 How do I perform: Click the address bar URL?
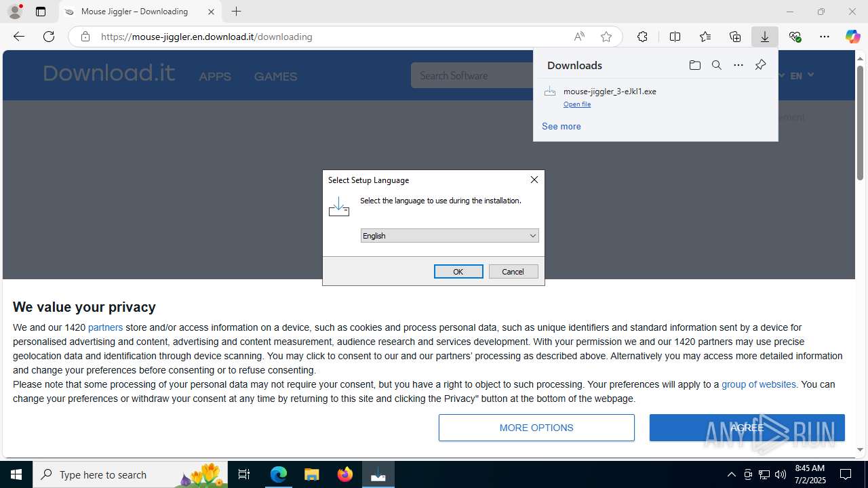[207, 37]
